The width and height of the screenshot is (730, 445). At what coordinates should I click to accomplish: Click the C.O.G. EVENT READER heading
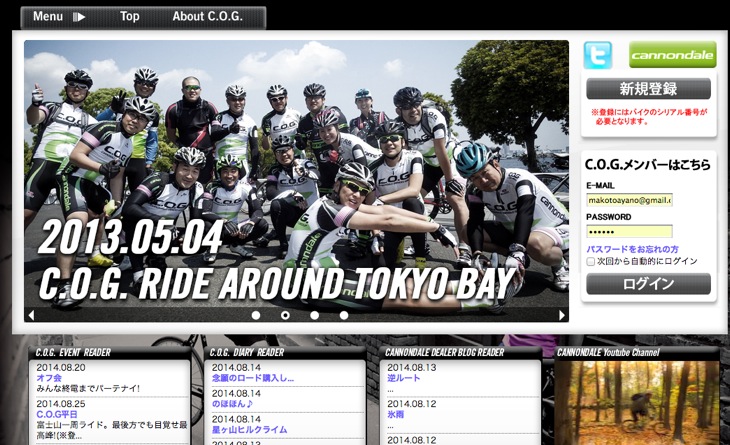pyautogui.click(x=73, y=352)
